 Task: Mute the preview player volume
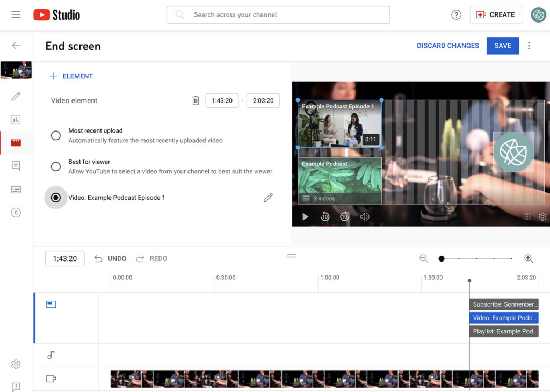(365, 216)
